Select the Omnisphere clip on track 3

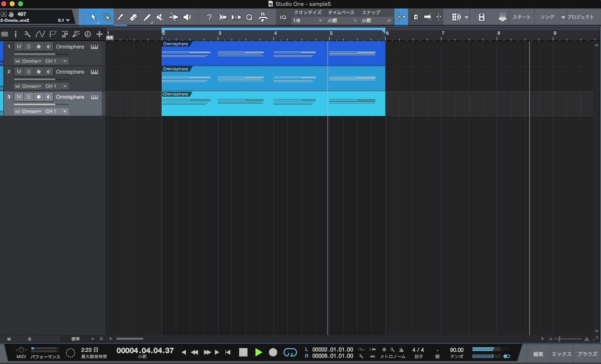coord(273,103)
